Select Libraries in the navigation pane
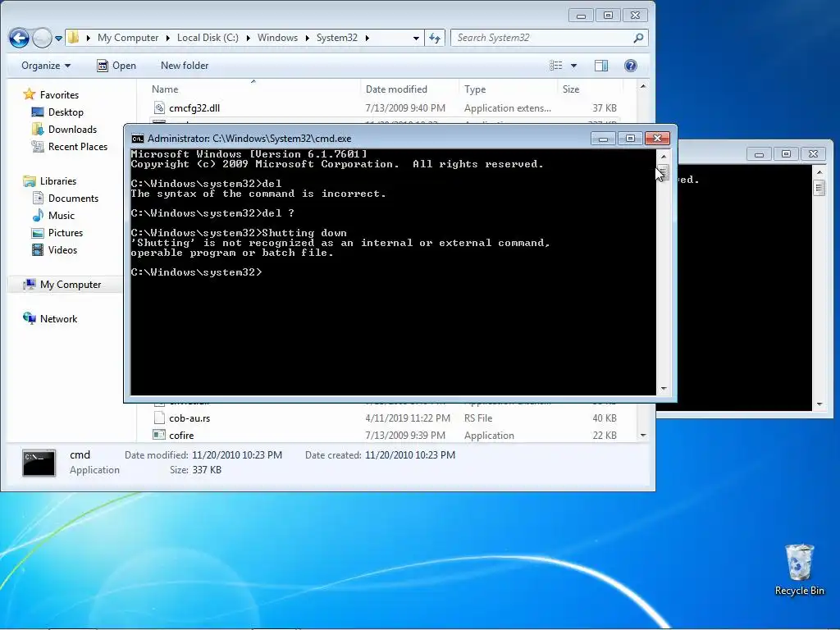 click(x=50, y=181)
